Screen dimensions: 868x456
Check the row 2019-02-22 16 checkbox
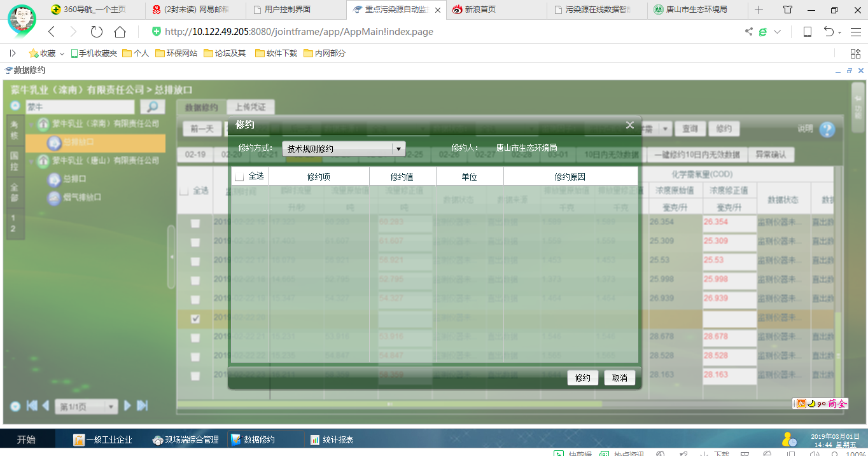tap(195, 242)
